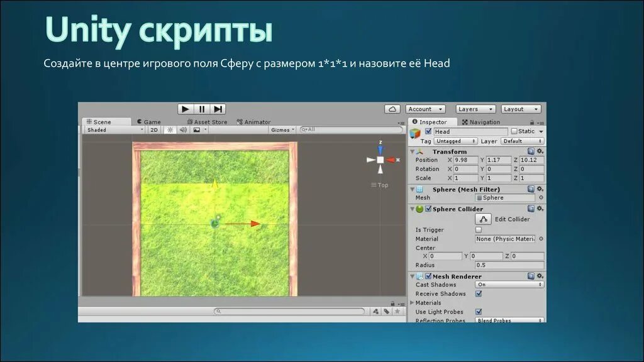Open the Static flags dropdown arrow
Image resolution: width=644 pixels, height=362 pixels.
tap(541, 131)
